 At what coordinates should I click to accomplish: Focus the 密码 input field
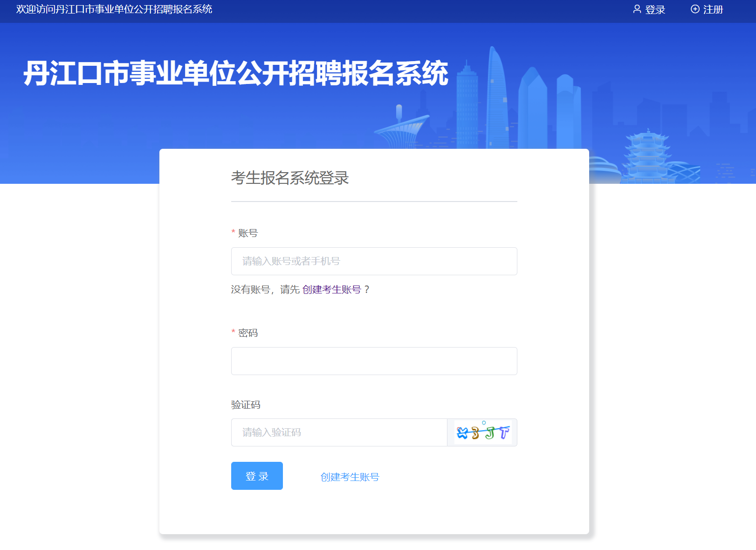[374, 361]
